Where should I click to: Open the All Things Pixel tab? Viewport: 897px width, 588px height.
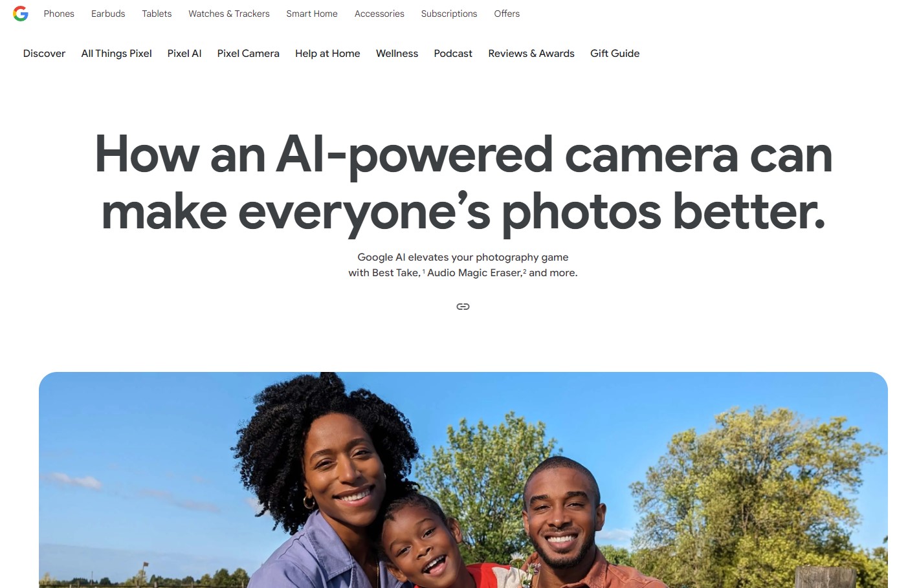point(116,54)
